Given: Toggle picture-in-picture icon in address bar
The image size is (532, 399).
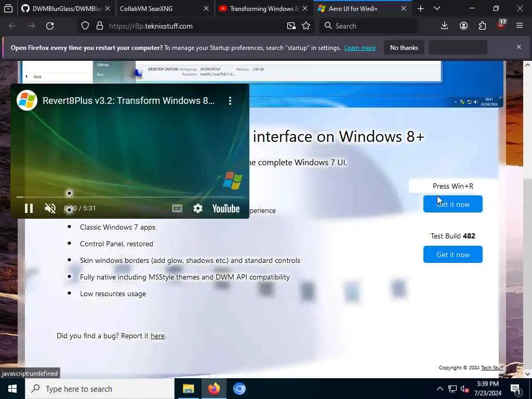Looking at the screenshot, I should tap(291, 26).
